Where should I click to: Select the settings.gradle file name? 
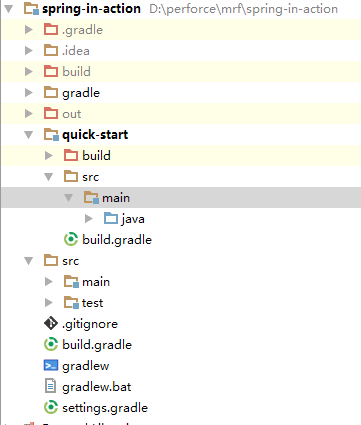[105, 408]
